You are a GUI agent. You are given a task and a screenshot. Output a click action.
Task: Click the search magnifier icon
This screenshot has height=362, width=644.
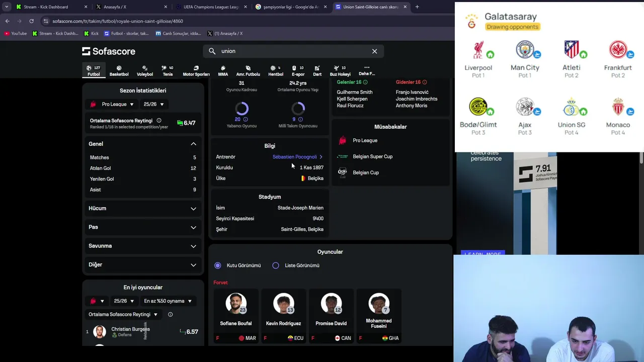tap(212, 51)
